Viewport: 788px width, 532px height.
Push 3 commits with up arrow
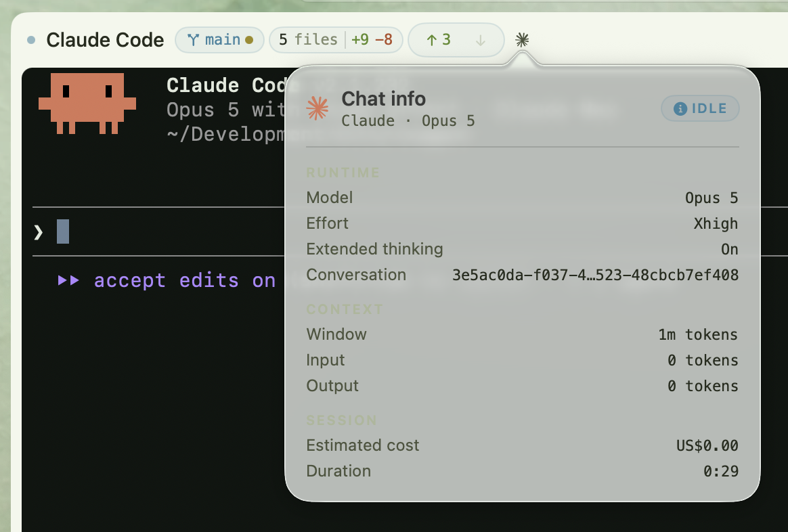pyautogui.click(x=438, y=40)
